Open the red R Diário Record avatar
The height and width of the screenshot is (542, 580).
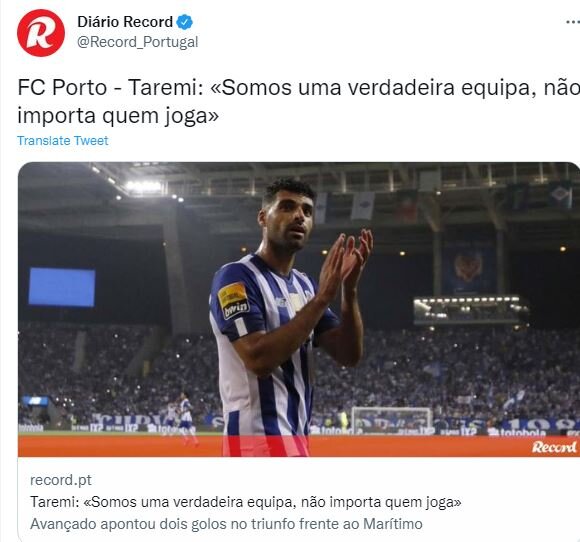[41, 33]
